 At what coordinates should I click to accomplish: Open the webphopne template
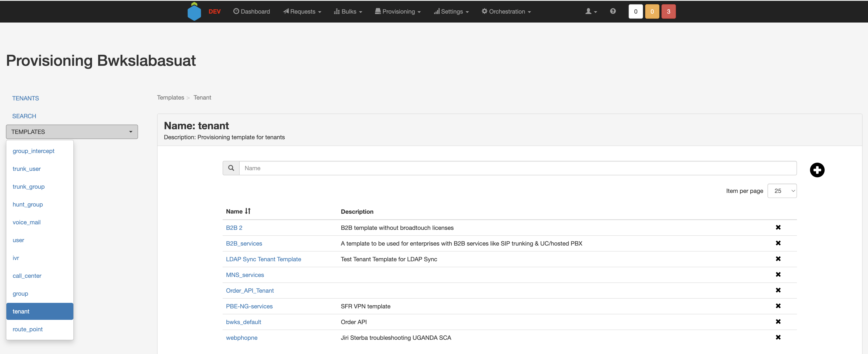242,338
